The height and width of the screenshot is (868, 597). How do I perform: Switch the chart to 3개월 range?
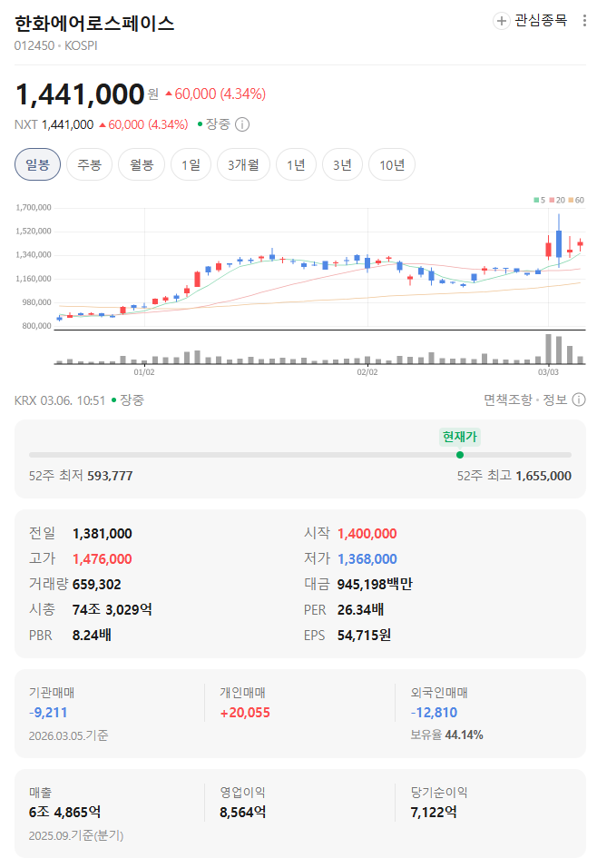(x=243, y=164)
